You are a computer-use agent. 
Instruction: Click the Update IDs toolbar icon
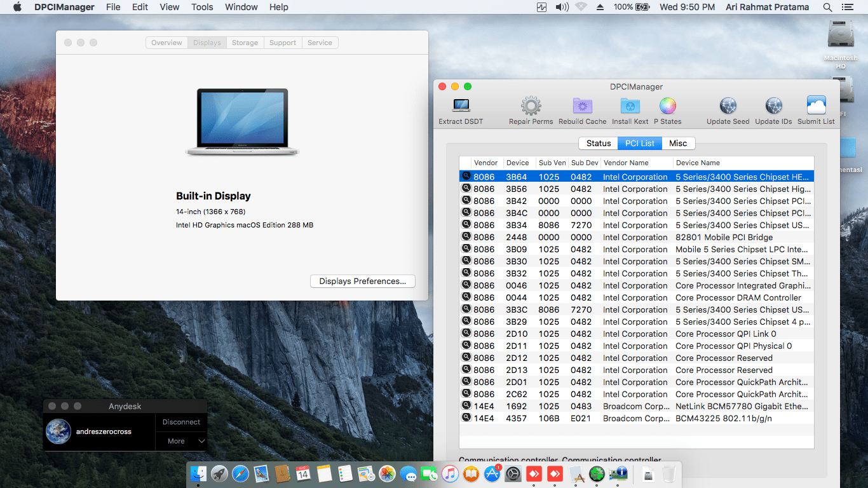[x=773, y=105]
